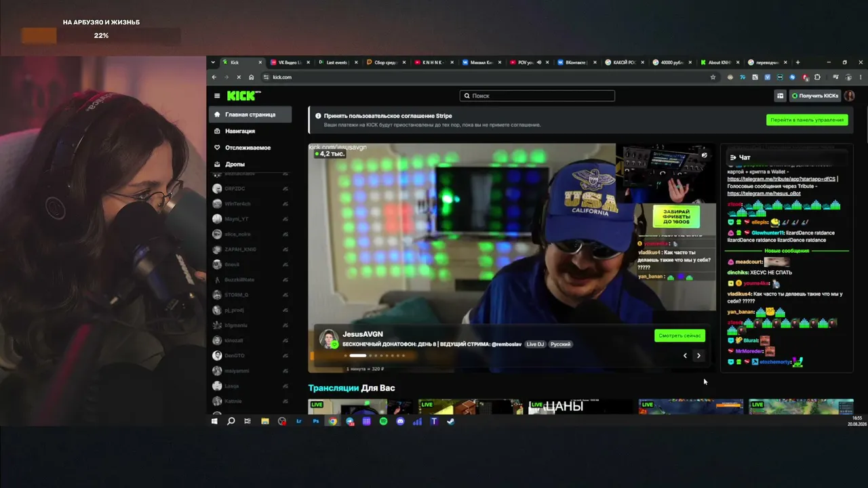Click username Glowhunter11 in chat
Screen dimensions: 868x488
coord(767,232)
